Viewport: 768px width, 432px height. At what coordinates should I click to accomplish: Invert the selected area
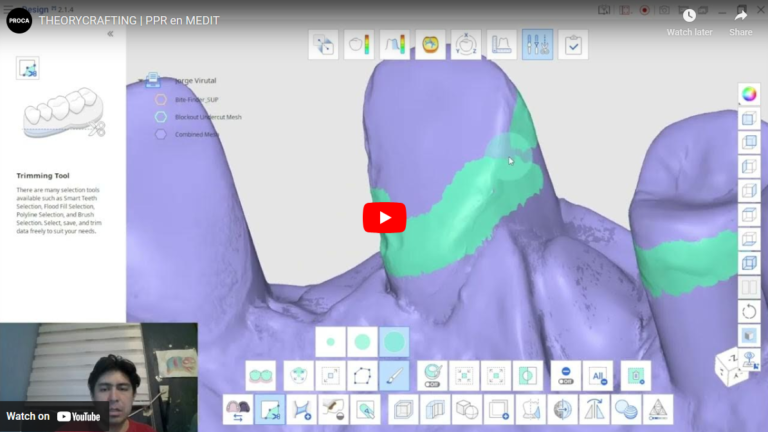528,376
